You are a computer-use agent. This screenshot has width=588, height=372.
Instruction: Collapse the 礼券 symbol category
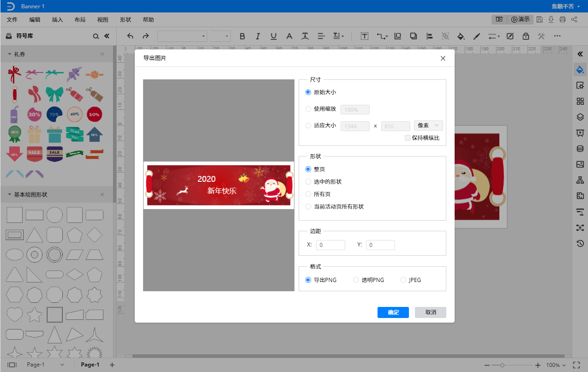coord(9,54)
